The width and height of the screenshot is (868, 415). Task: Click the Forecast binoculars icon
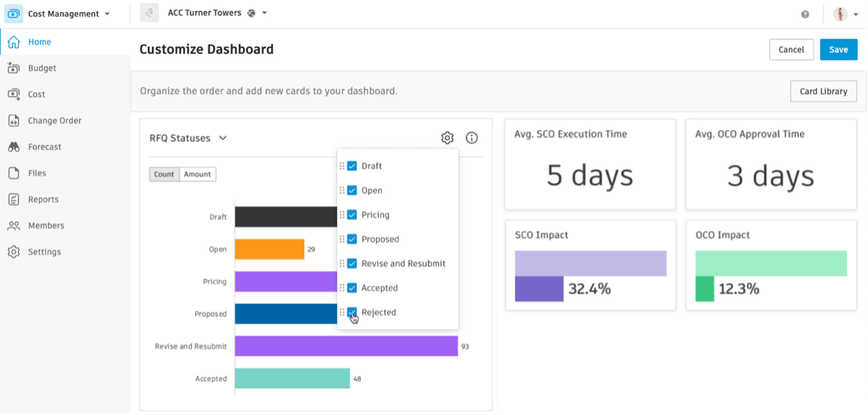click(x=13, y=147)
